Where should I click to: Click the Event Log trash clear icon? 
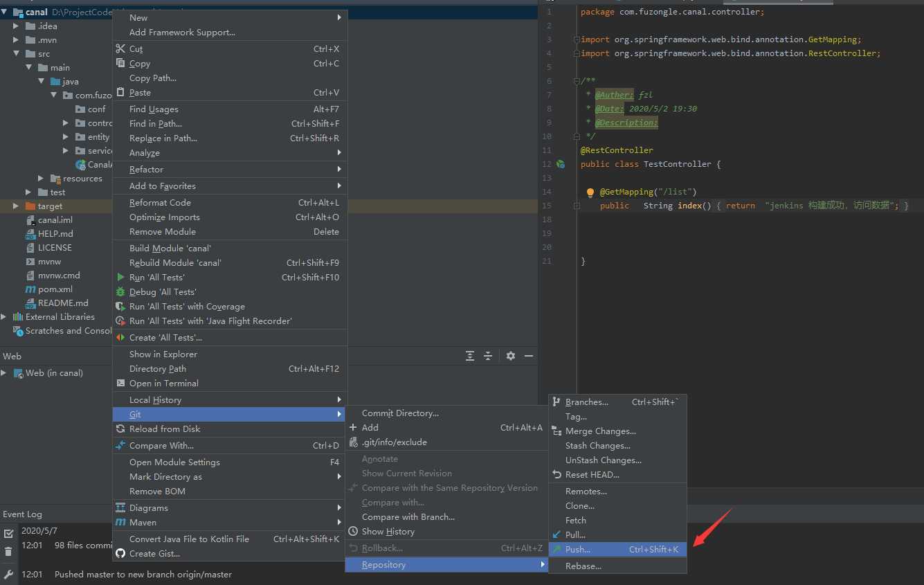[x=8, y=552]
